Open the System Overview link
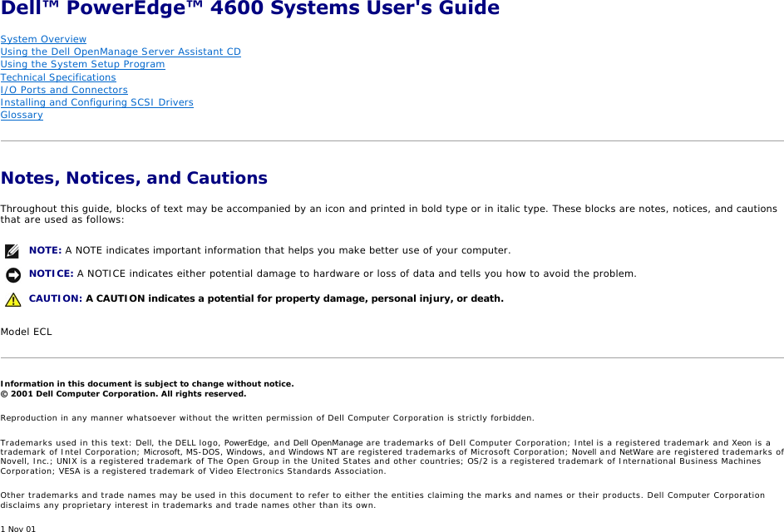This screenshot has width=784, height=532. point(43,39)
